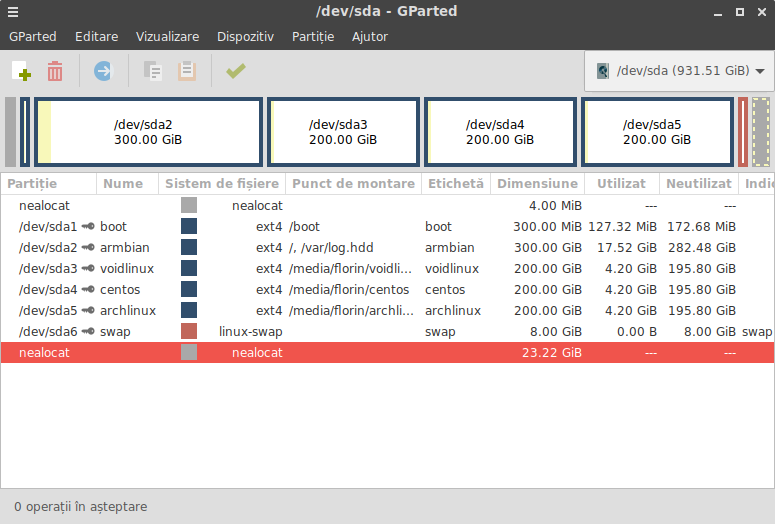Select the gray unallocated block at map start
This screenshot has width=775, height=524.
tap(10, 132)
